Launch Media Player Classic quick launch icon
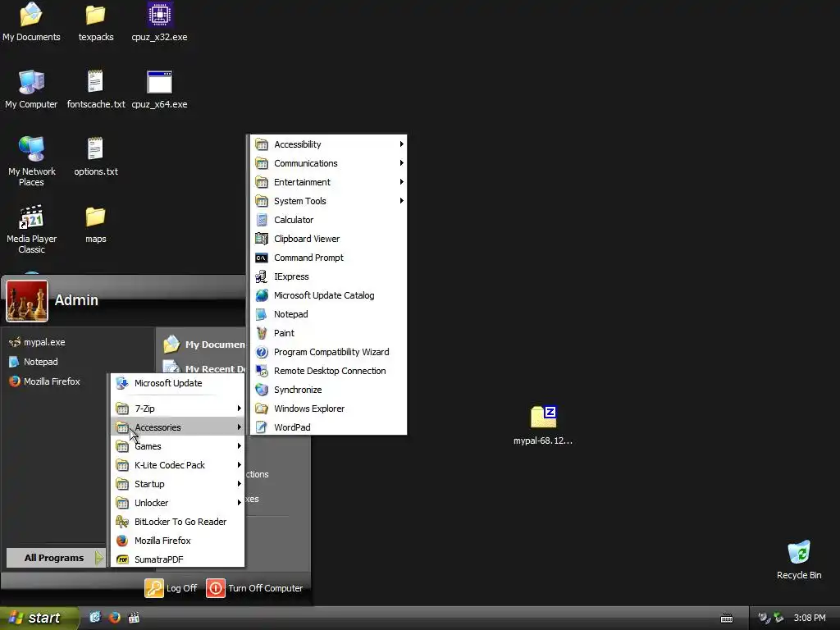Viewport: 840px width, 630px height. tap(134, 618)
